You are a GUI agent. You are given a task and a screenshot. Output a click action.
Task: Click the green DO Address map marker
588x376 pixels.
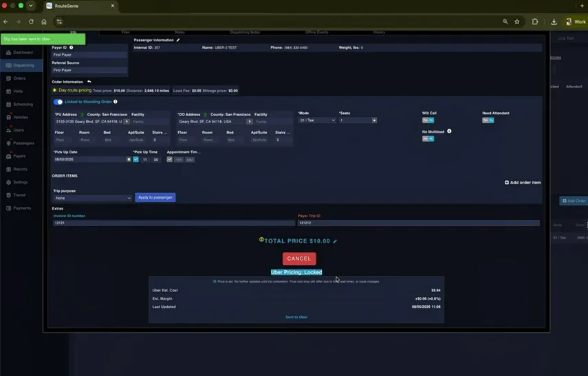[206, 114]
